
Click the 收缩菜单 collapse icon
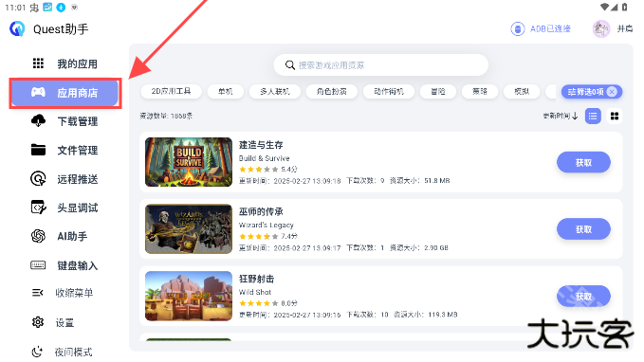tap(37, 293)
